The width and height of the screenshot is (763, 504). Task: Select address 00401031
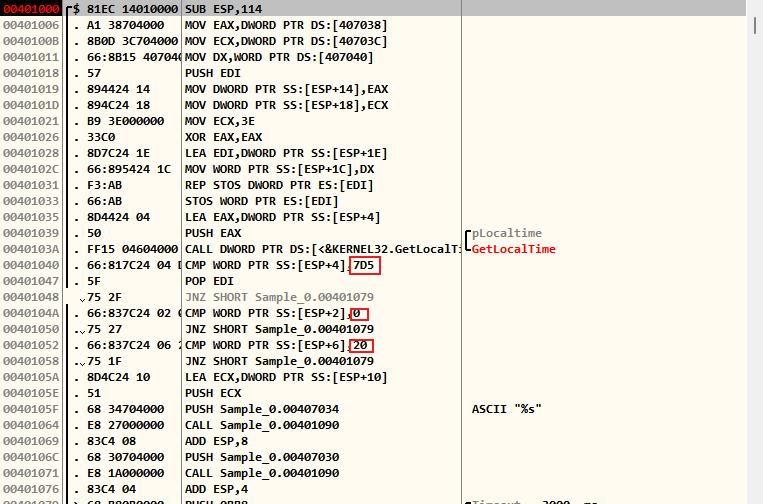pyautogui.click(x=31, y=186)
